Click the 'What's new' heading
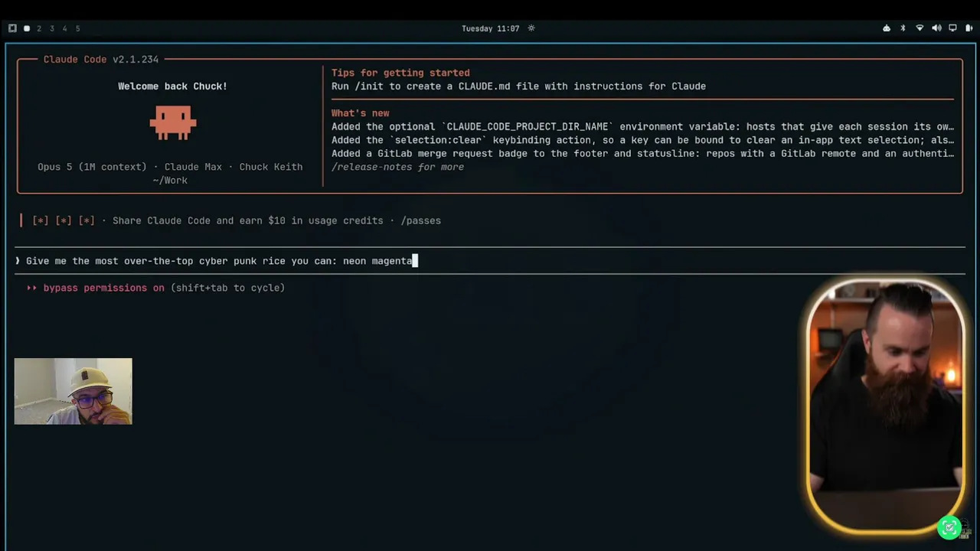Screen dimensions: 980x551 pyautogui.click(x=360, y=113)
